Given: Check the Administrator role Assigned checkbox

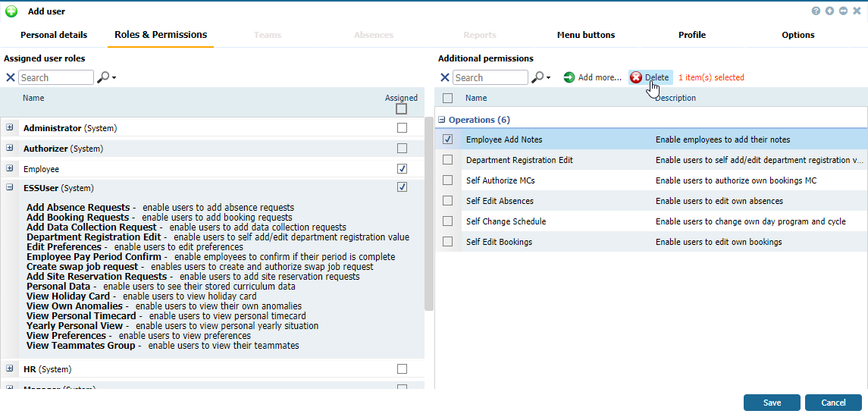Looking at the screenshot, I should [x=402, y=128].
